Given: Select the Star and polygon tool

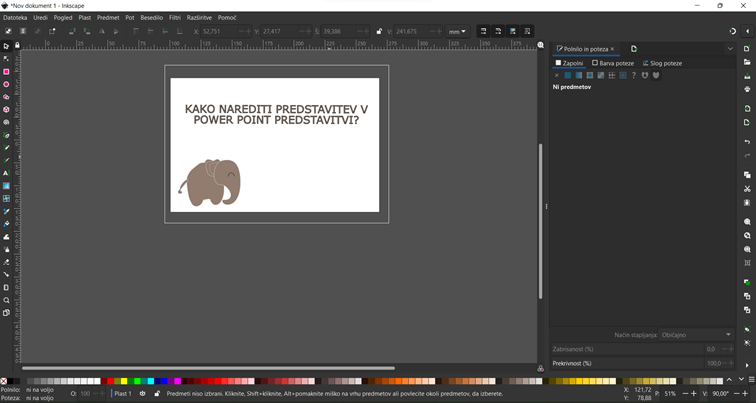Looking at the screenshot, I should pyautogui.click(x=6, y=97).
